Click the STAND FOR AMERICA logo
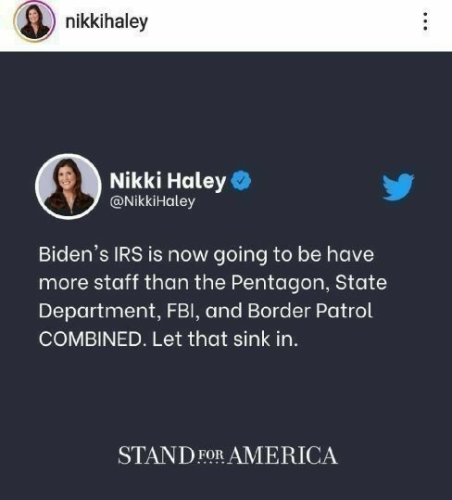Image resolution: width=452 pixels, height=500 pixels. pyautogui.click(x=228, y=456)
